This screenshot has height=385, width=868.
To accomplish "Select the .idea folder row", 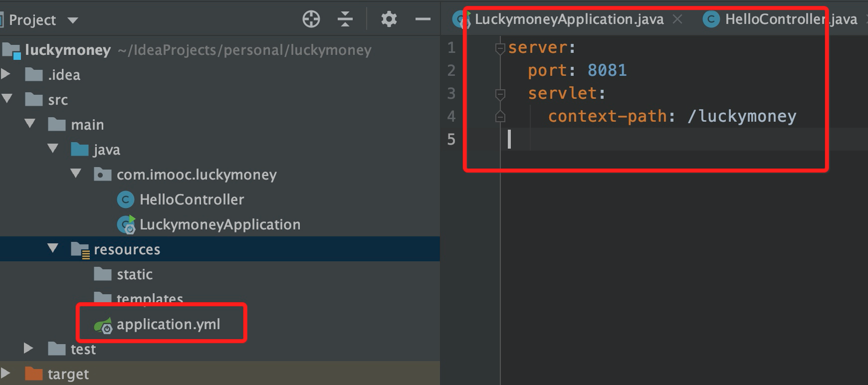I will pos(220,75).
